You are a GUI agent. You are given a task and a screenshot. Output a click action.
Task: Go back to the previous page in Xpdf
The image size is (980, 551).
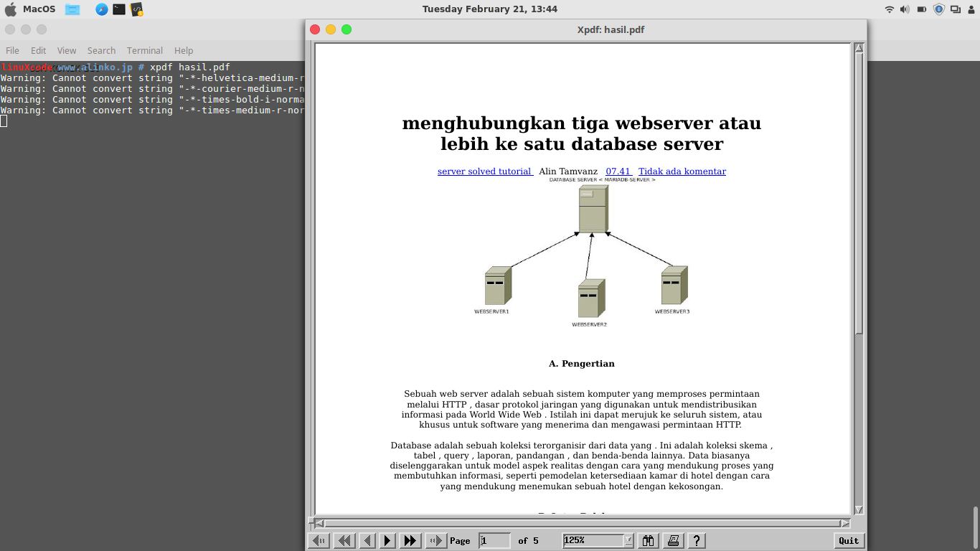367,540
